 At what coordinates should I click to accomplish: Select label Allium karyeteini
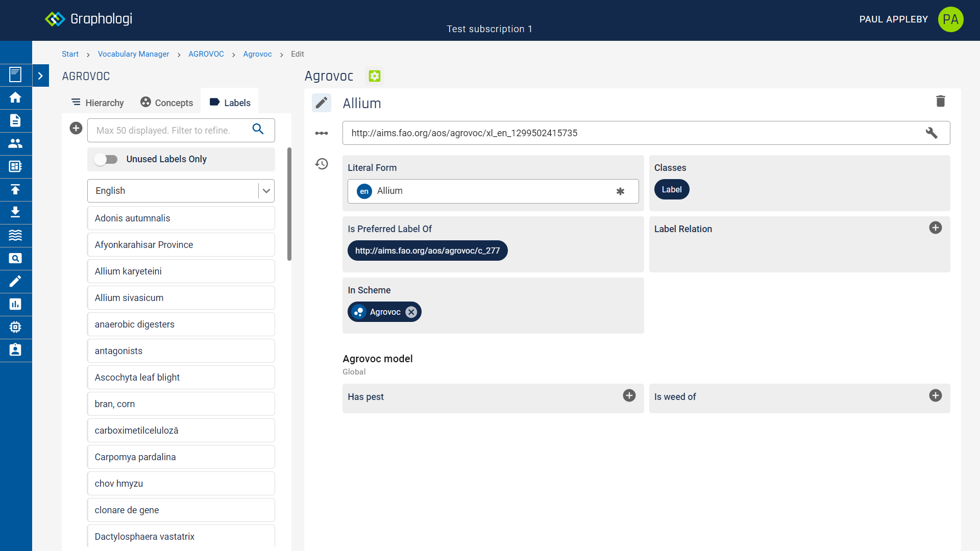[181, 271]
